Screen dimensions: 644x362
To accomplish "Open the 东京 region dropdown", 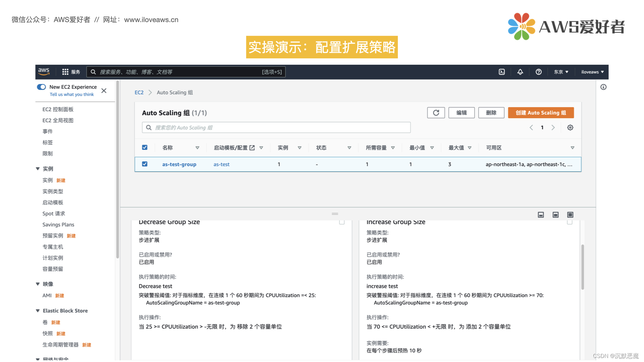I will pyautogui.click(x=561, y=72).
